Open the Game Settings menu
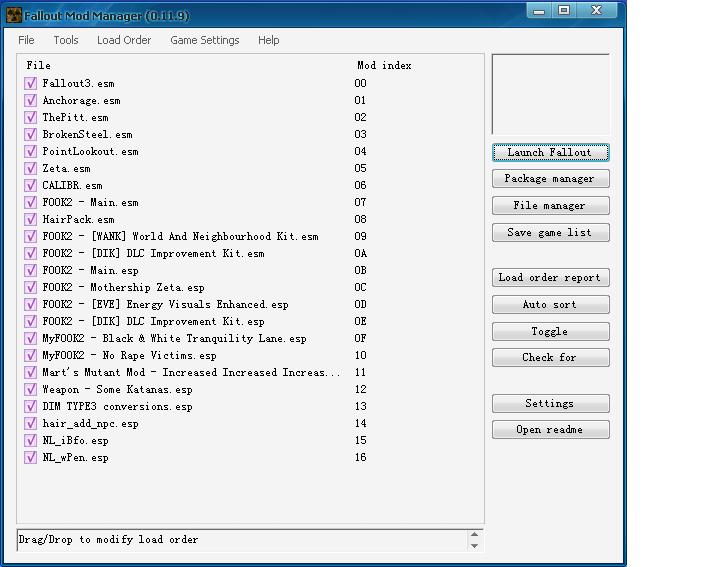The width and height of the screenshot is (720, 567). [x=205, y=40]
